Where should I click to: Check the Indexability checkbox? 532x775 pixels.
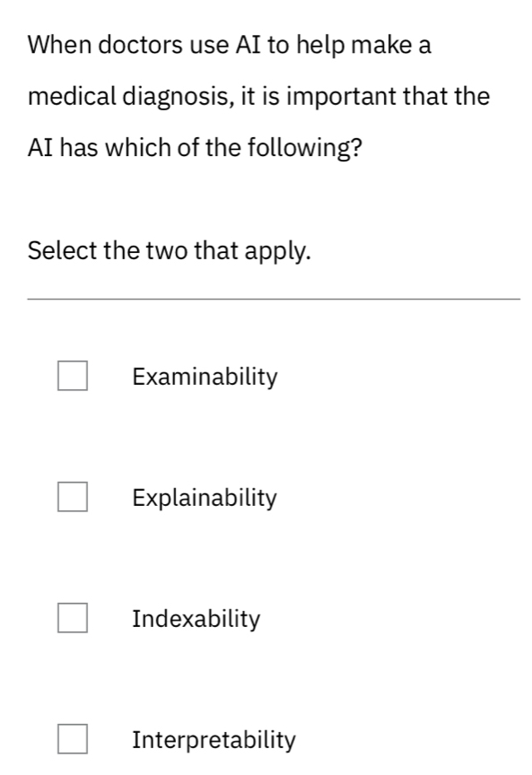(x=73, y=618)
